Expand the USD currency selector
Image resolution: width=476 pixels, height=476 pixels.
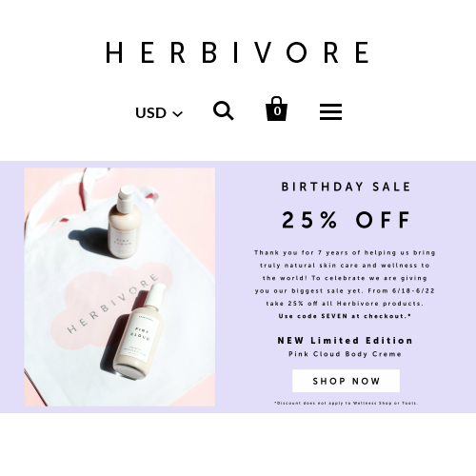click(x=159, y=113)
